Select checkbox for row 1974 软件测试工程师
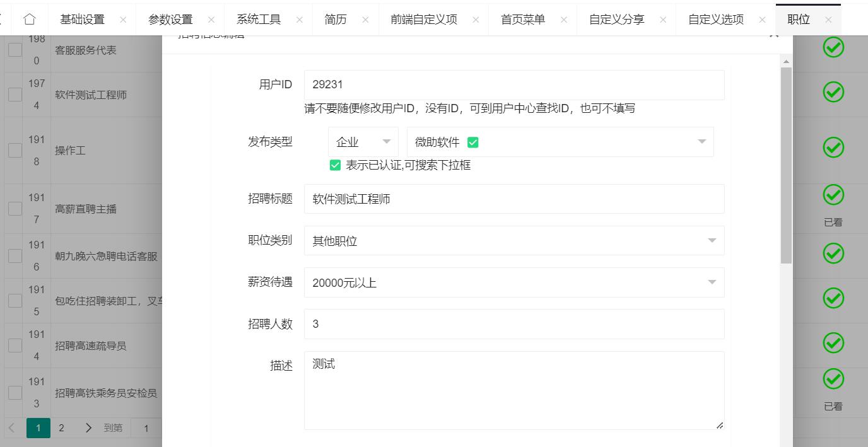 click(x=15, y=95)
